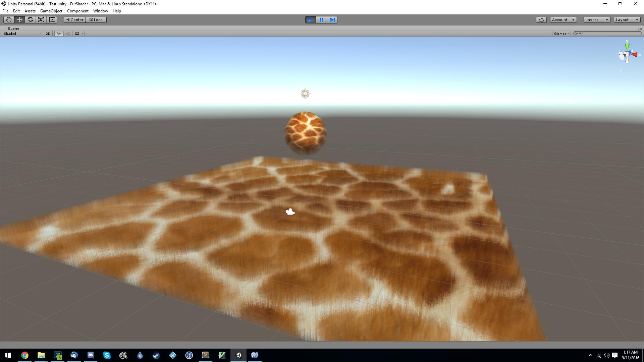This screenshot has height=362, width=644.
Task: Select the Scale tool
Action: pos(41,19)
